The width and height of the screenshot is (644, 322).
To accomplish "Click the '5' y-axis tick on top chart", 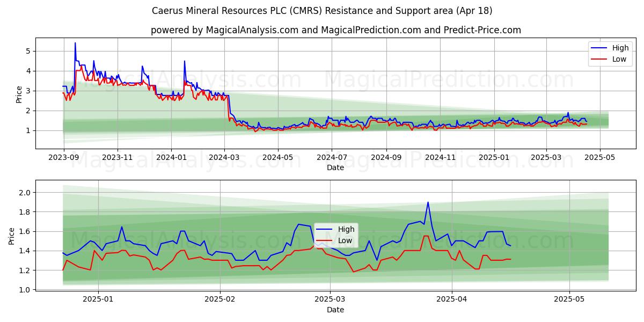I will click(x=29, y=51).
